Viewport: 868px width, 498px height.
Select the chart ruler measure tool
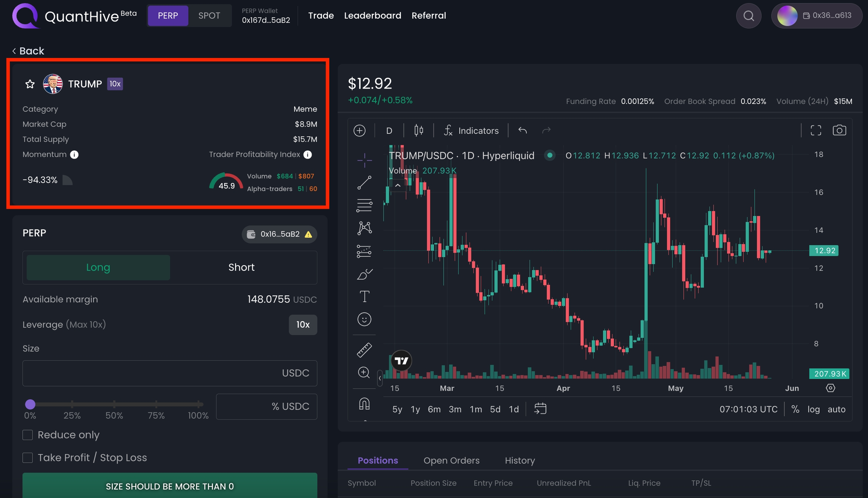[364, 350]
